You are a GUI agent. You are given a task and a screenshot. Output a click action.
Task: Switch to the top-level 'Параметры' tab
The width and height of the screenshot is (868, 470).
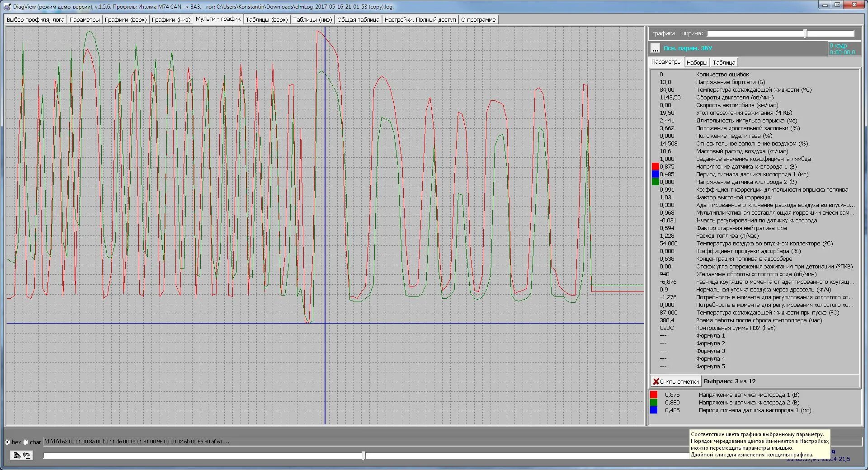[85, 19]
